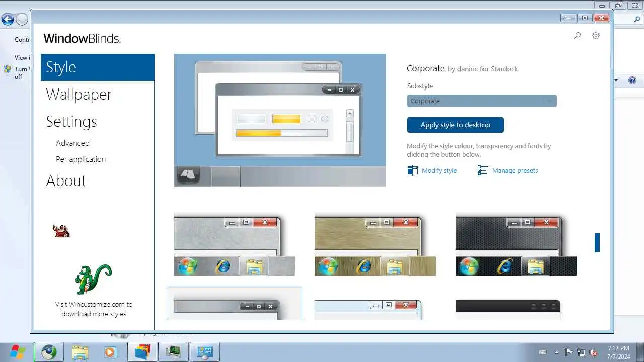
Task: Switch to Control Panel taskbar button
Action: coord(205,352)
